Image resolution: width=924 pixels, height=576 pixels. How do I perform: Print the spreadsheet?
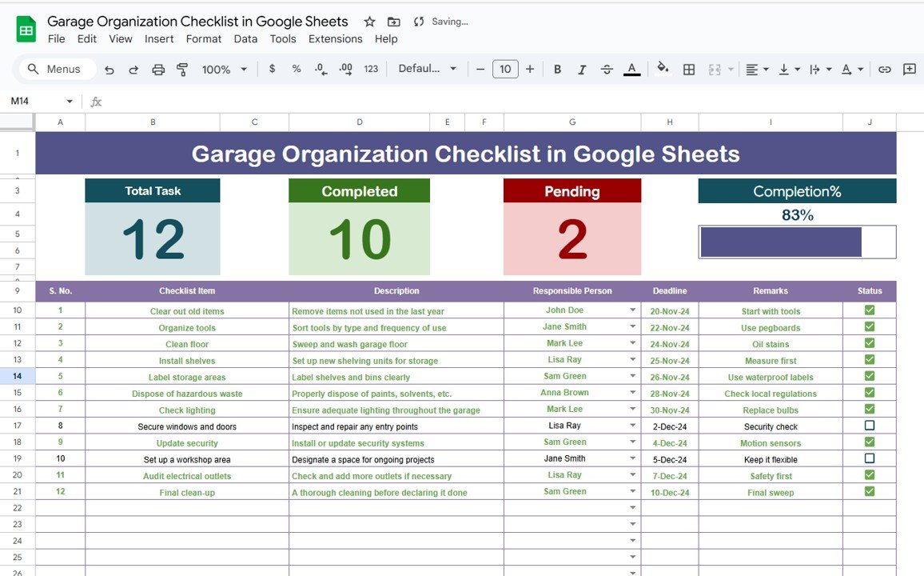pos(158,70)
